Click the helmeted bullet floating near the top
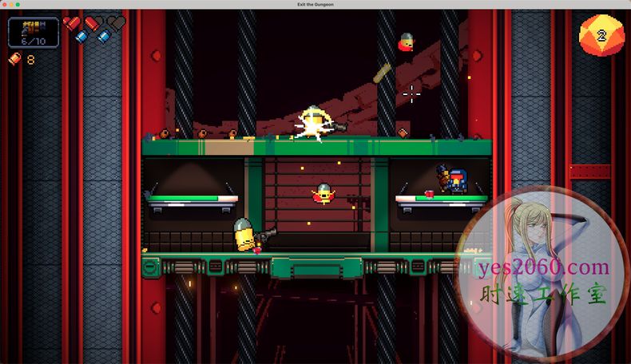The width and height of the screenshot is (631, 364). (407, 42)
